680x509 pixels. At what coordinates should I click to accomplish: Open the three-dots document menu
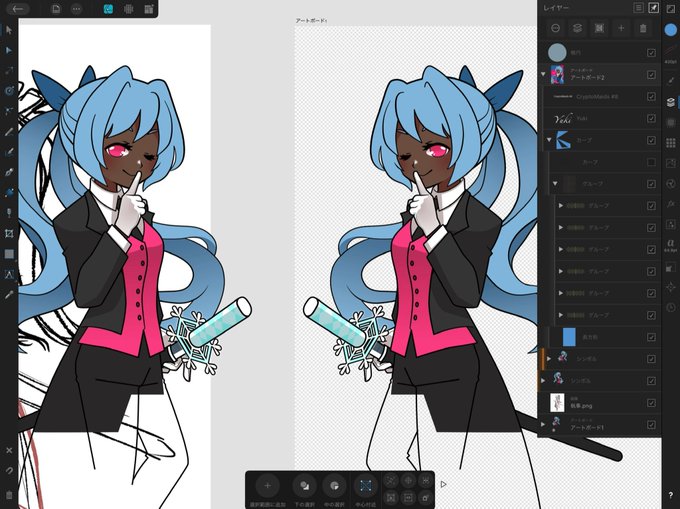pos(76,9)
